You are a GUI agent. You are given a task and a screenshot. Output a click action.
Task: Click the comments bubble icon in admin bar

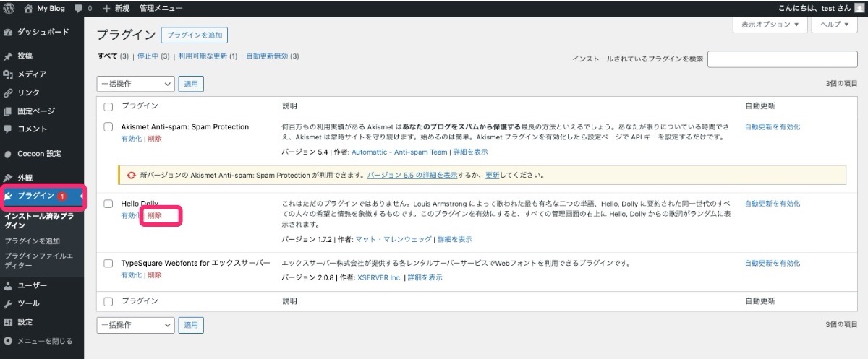(79, 9)
